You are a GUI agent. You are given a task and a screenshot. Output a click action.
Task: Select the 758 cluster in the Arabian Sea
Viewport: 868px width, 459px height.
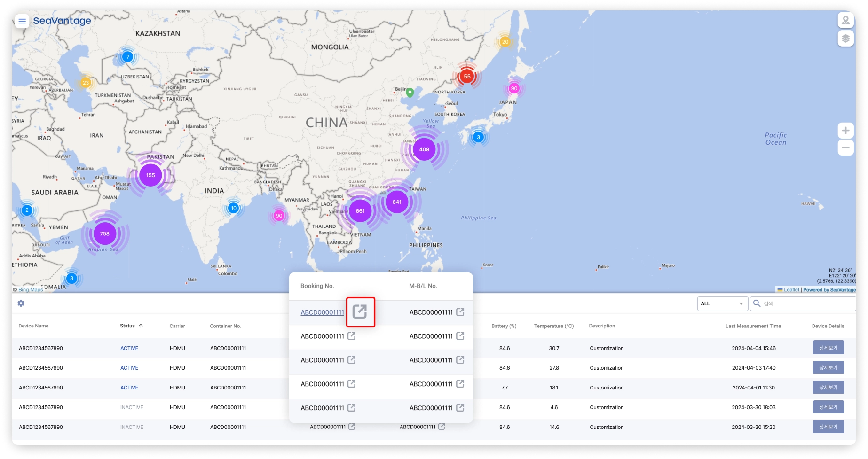tap(105, 233)
